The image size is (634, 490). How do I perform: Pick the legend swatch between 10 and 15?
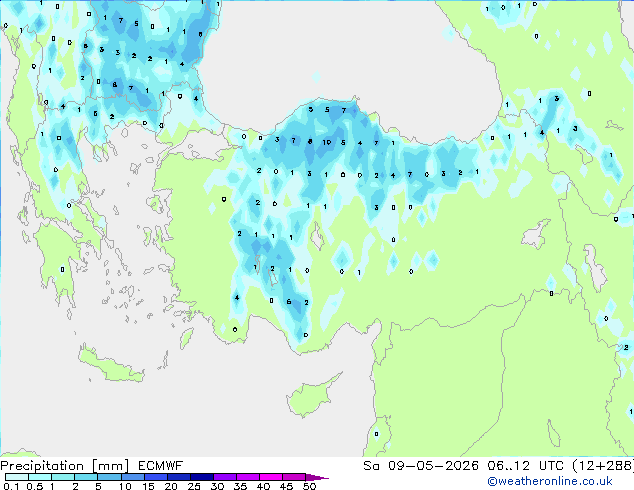coord(132,477)
